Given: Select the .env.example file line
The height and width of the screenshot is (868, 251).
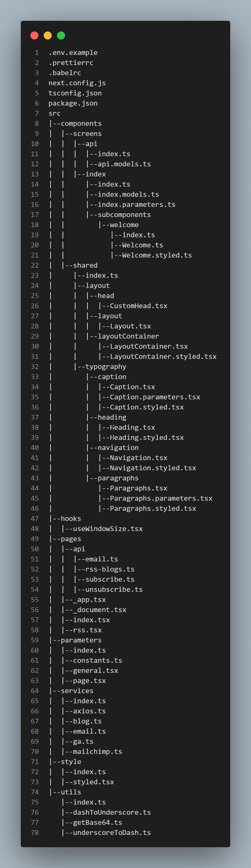Looking at the screenshot, I should pyautogui.click(x=73, y=53).
